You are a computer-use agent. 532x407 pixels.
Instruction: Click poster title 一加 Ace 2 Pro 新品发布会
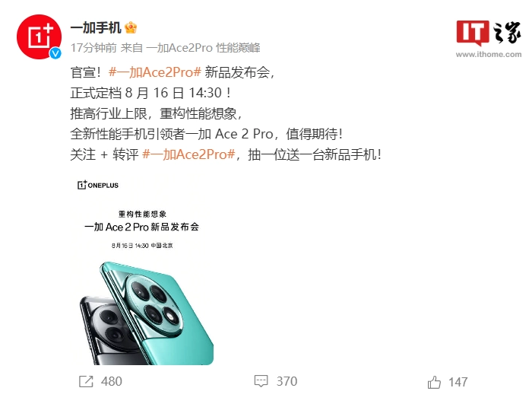click(141, 227)
